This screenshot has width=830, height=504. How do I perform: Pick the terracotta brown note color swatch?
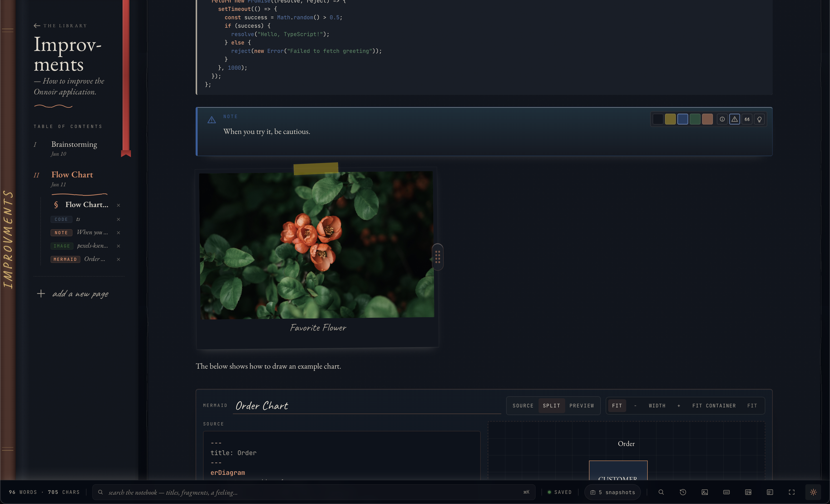click(707, 119)
